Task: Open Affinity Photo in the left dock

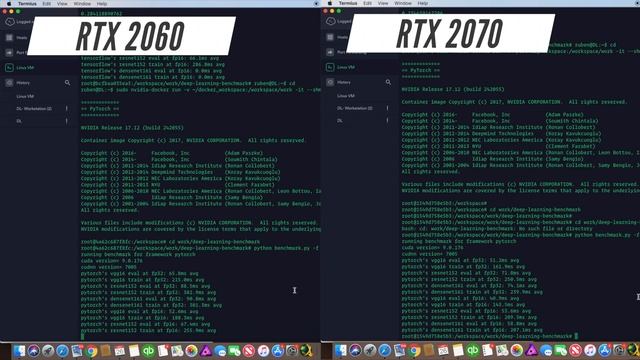Action: (206, 351)
